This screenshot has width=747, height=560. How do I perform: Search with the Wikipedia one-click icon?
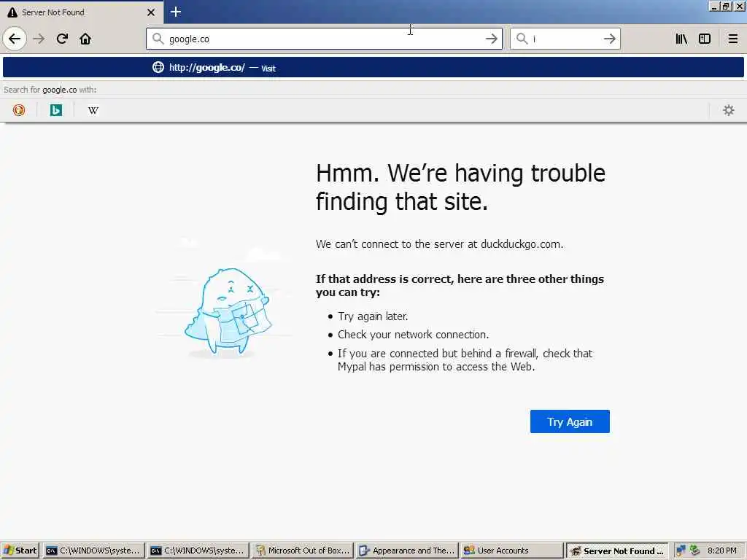click(x=93, y=110)
